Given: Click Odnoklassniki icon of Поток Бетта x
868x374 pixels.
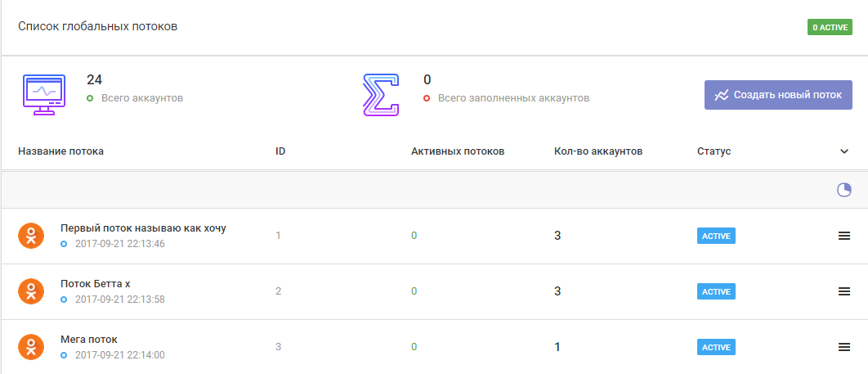Looking at the screenshot, I should 31,291.
